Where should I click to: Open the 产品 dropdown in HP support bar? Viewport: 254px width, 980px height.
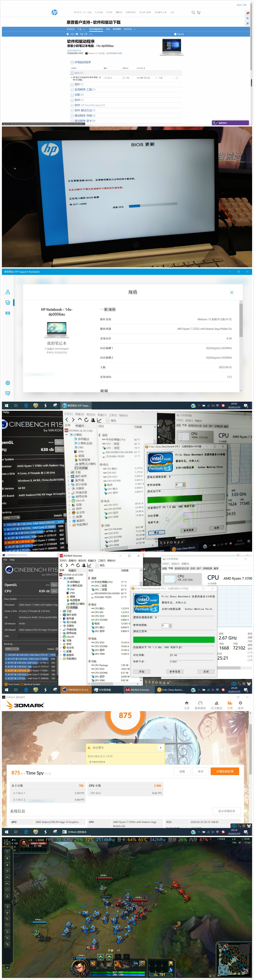coord(81,29)
